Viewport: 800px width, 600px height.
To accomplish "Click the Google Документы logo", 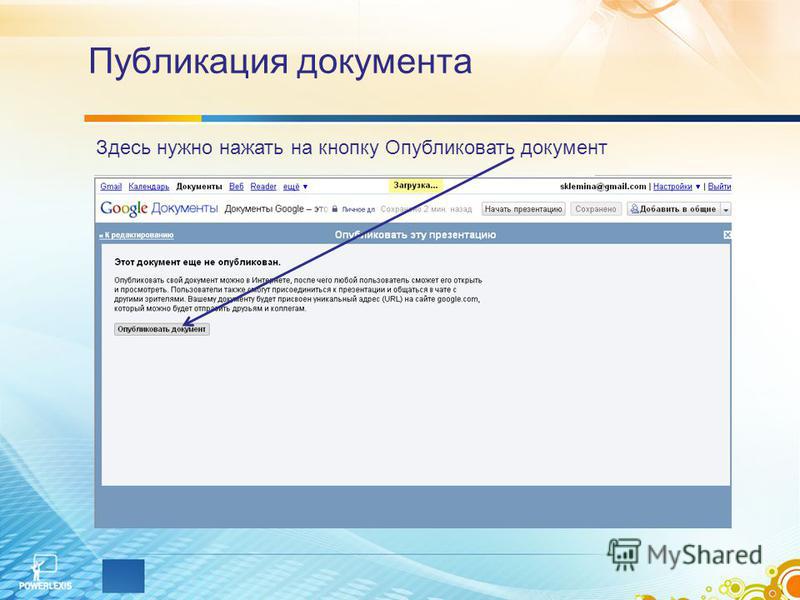I will click(159, 209).
